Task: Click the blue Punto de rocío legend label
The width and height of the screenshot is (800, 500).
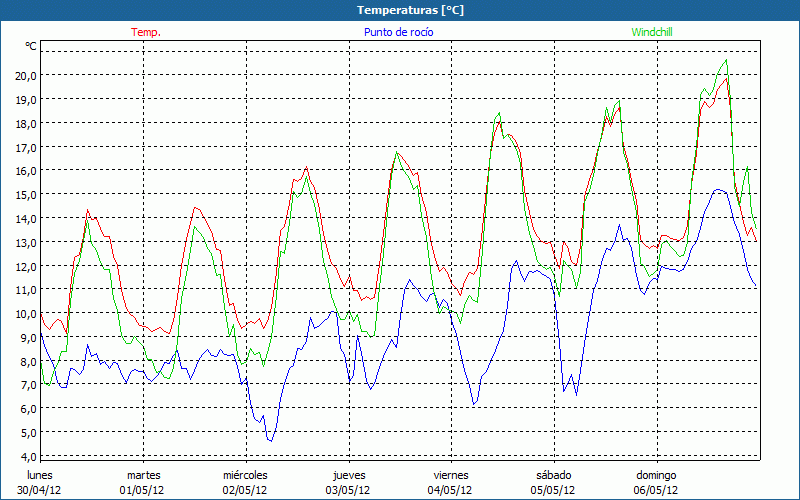Action: click(x=399, y=32)
